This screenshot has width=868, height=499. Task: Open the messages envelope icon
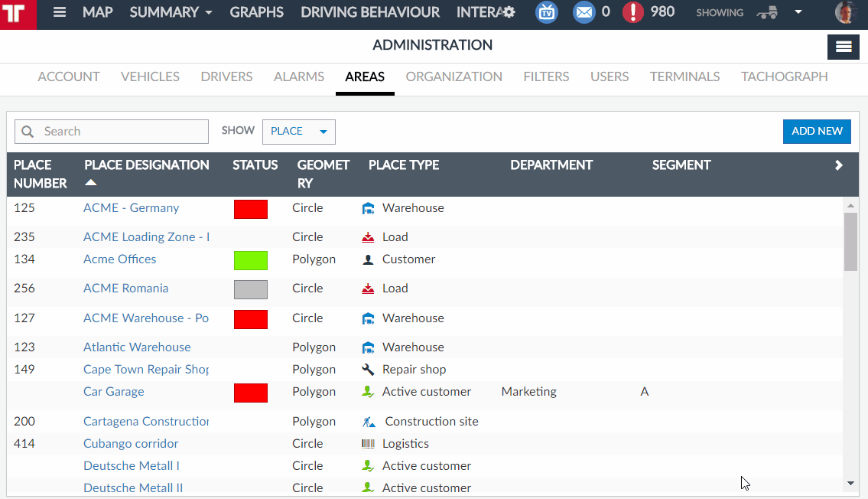(584, 12)
